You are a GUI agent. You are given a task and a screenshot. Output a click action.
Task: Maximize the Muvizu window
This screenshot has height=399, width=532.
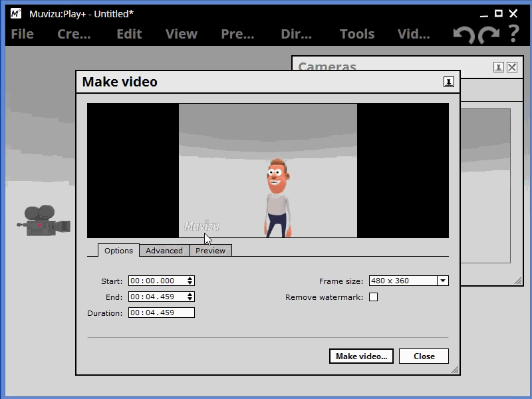coord(498,13)
